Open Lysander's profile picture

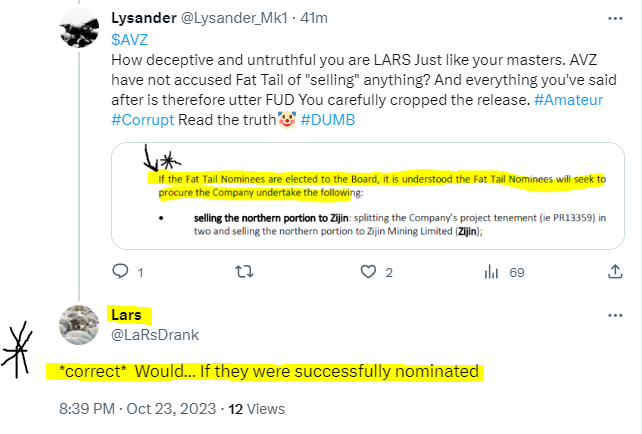pyautogui.click(x=80, y=32)
